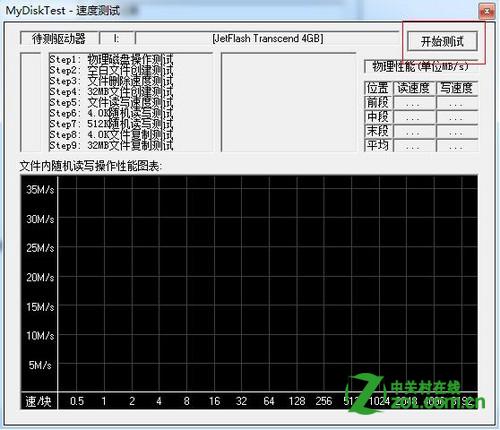This screenshot has width=500, height=430.
Task: Close the MyDiskTest window
Action: 487,12
